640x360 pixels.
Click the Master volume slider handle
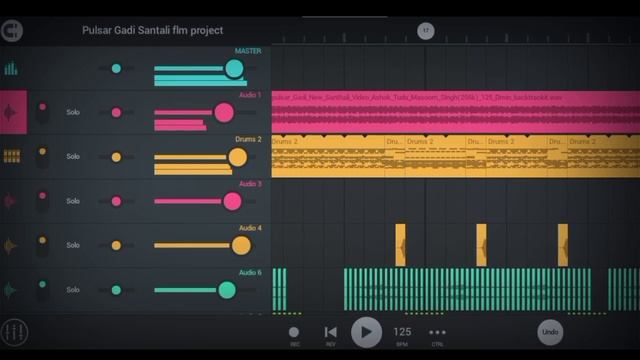coord(234,68)
